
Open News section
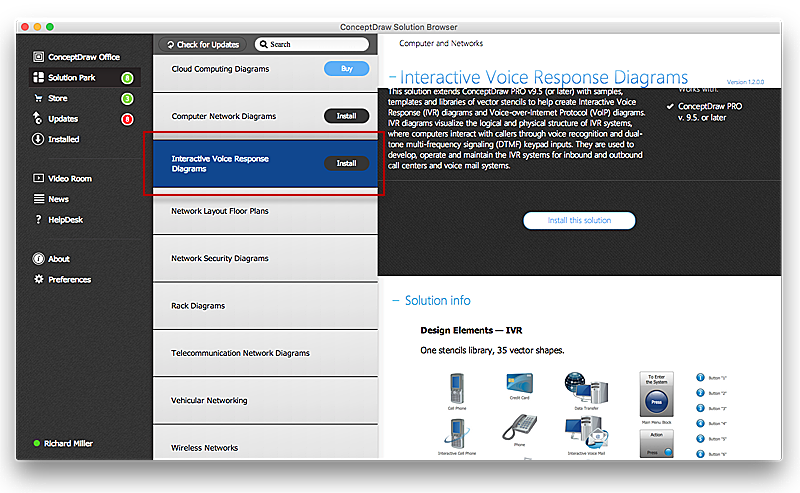point(51,199)
